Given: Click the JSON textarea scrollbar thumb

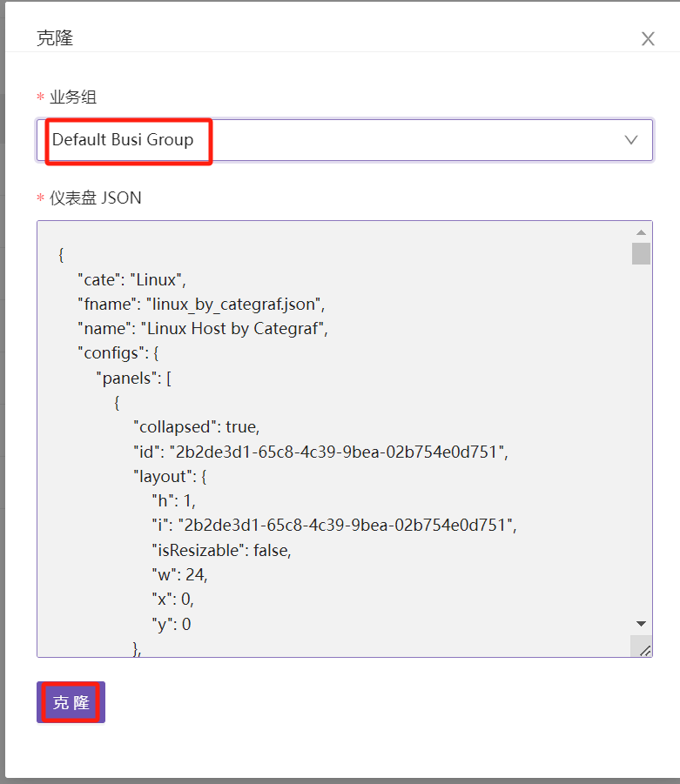Looking at the screenshot, I should 641,253.
